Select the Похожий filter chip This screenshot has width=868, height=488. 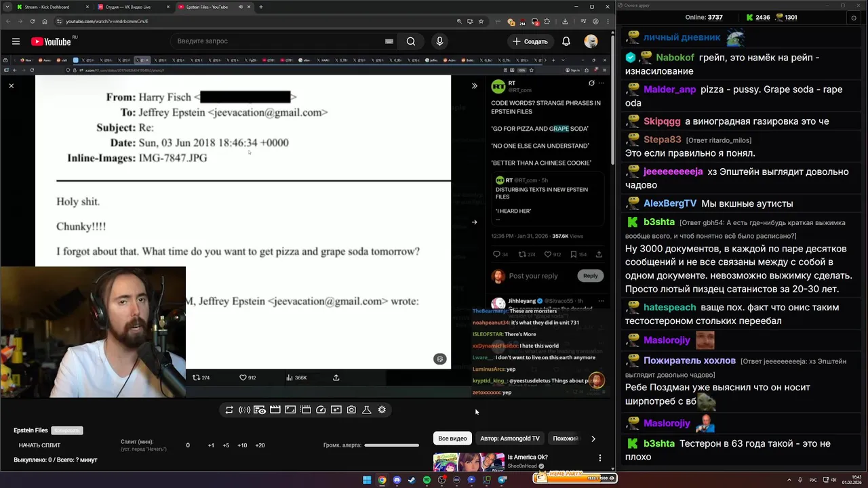click(566, 439)
